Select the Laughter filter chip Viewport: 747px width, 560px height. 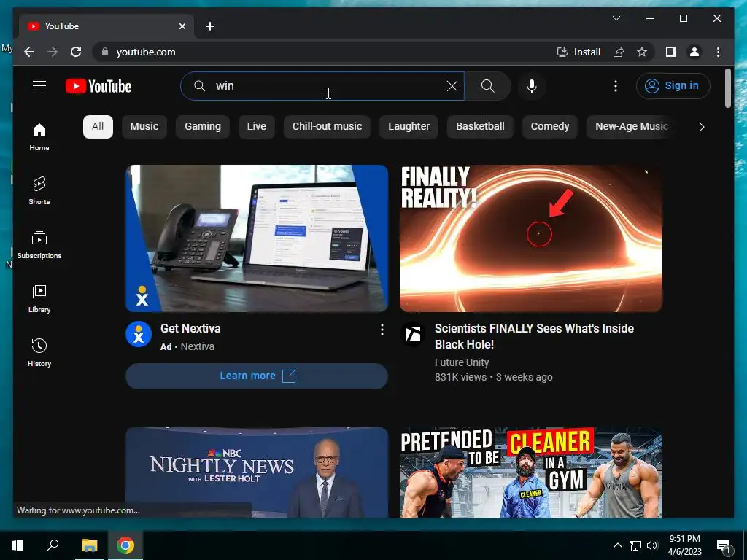tap(409, 126)
